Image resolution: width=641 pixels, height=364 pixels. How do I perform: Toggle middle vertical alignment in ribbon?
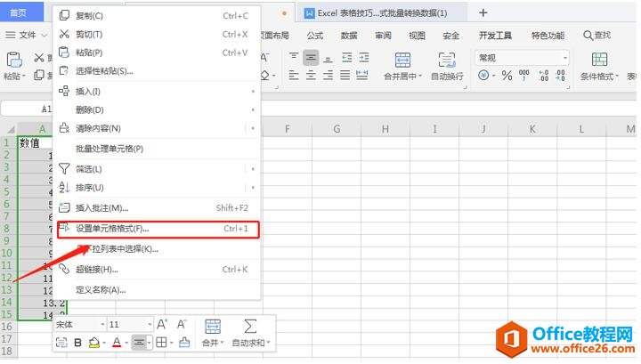pyautogui.click(x=311, y=58)
